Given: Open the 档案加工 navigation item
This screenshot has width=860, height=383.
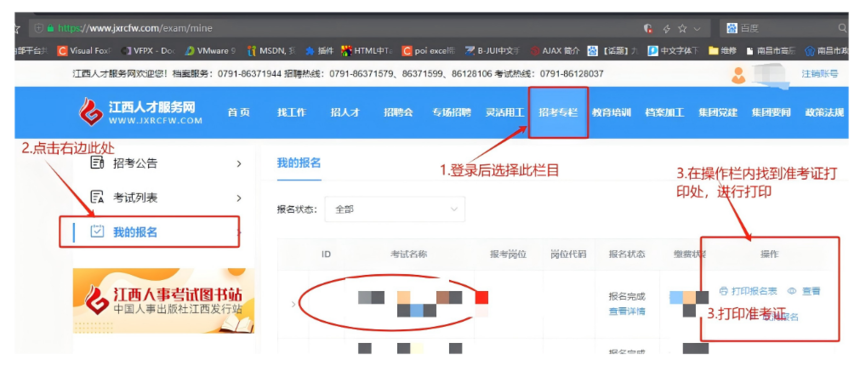Looking at the screenshot, I should coord(664,112).
